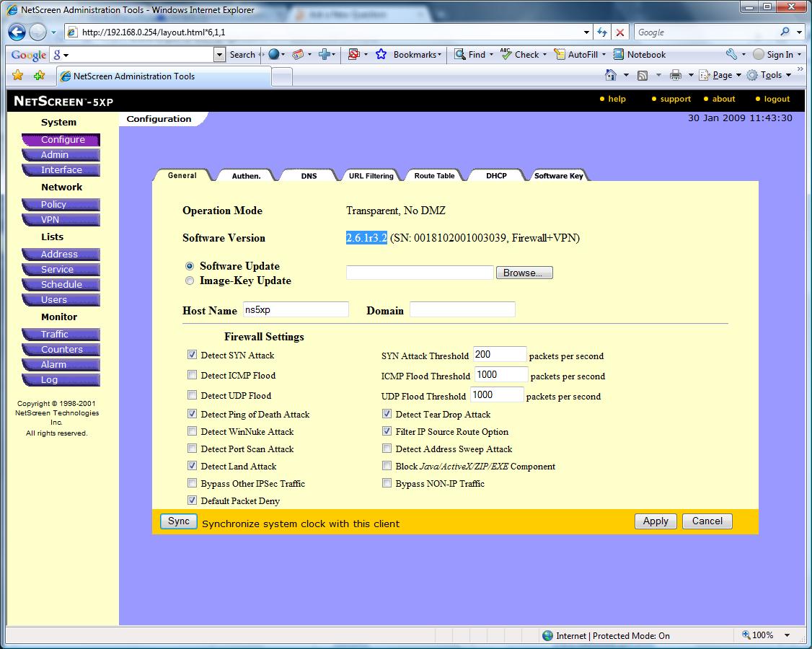Expand the Tools menu dropdown

click(772, 74)
